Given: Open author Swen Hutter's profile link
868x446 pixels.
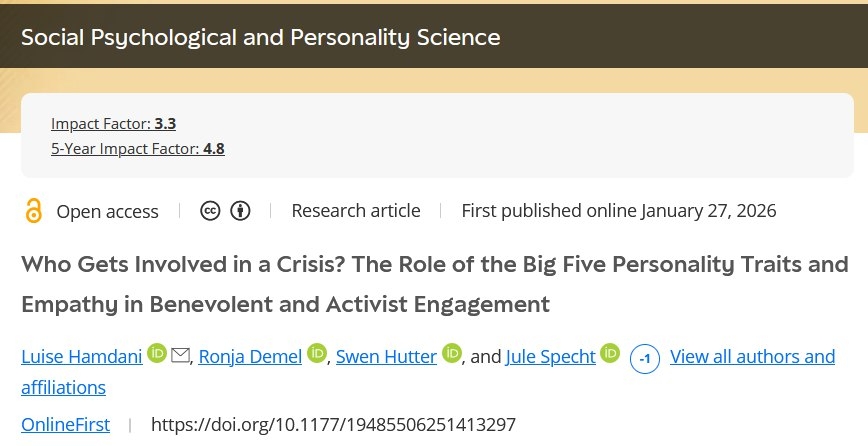Looking at the screenshot, I should click(386, 356).
